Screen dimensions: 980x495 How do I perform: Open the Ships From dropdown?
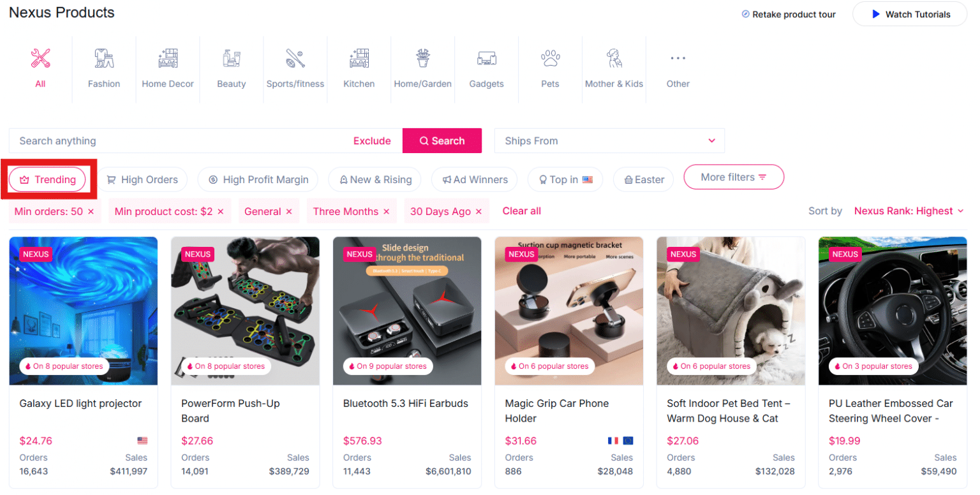609,140
